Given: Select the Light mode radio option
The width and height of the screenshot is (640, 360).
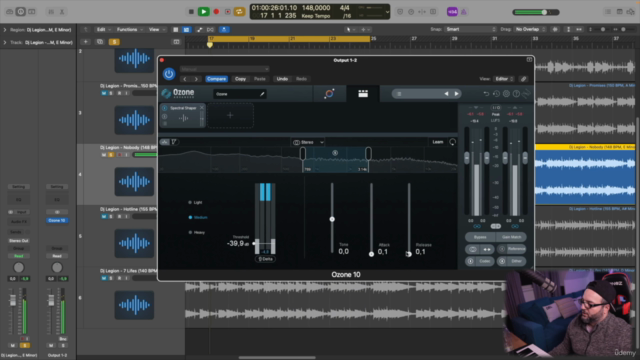Looking at the screenshot, I should point(196,202).
